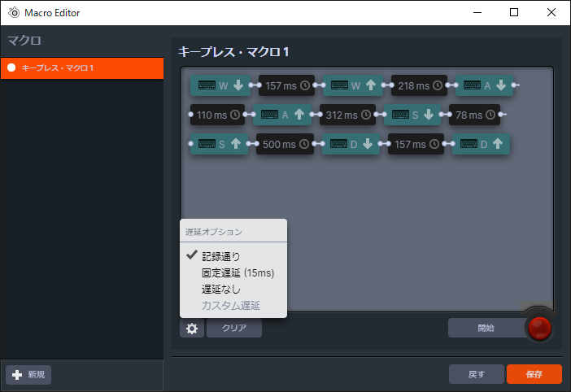Select the 78 ms delay block

(x=474, y=115)
